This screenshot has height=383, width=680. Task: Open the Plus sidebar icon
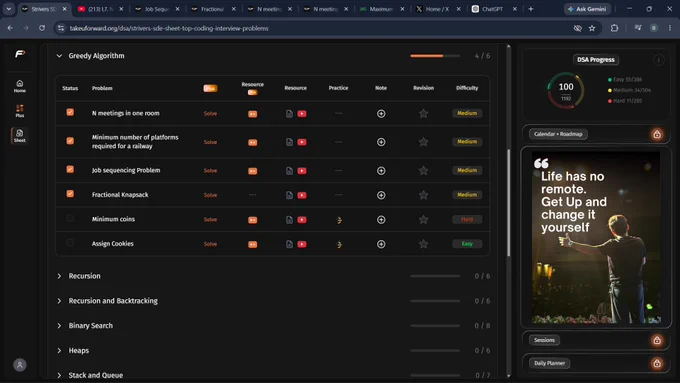(20, 111)
